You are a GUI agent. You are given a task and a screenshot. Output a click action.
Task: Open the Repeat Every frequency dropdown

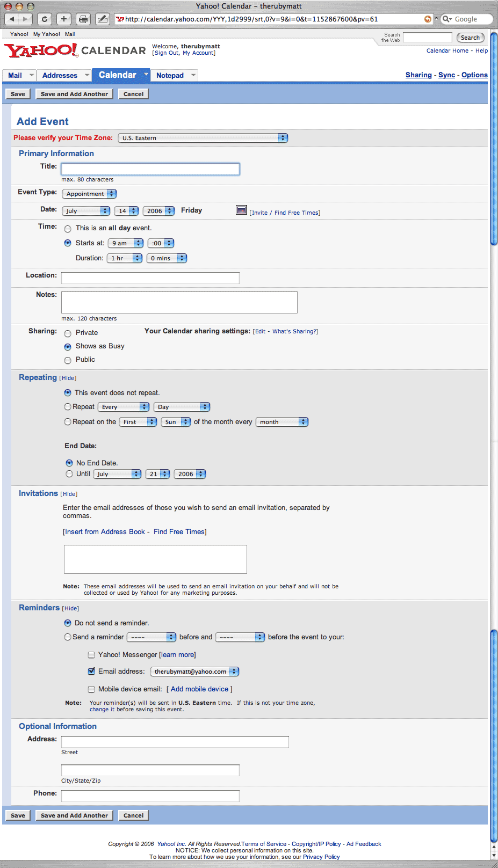point(124,407)
